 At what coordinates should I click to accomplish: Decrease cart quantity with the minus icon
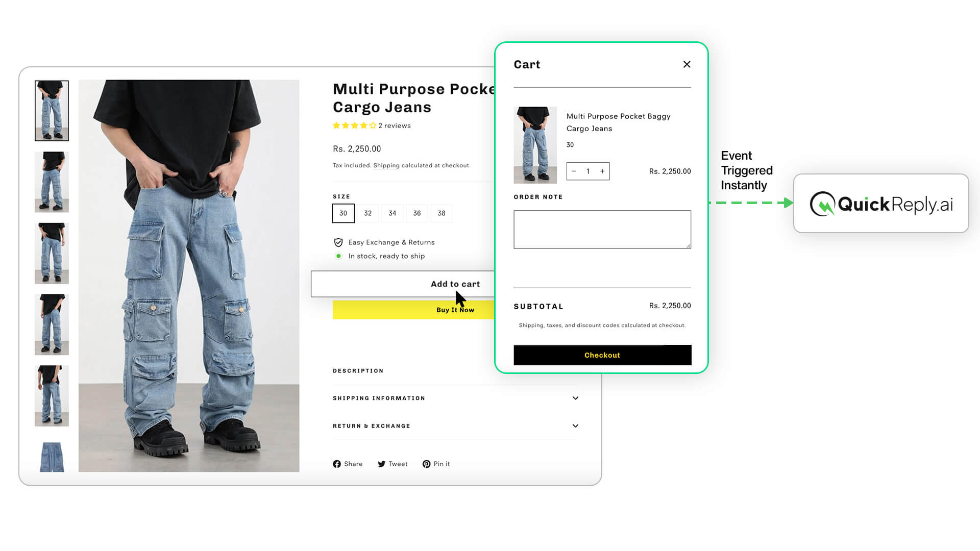(574, 171)
